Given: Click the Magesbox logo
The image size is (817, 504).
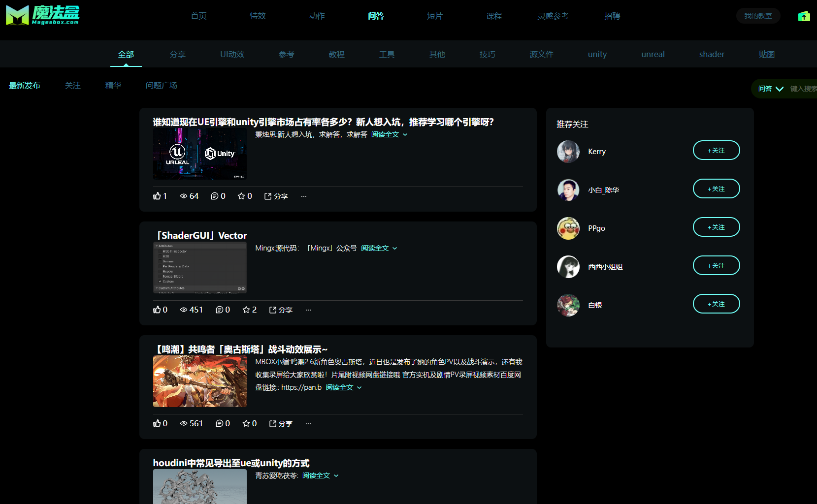Looking at the screenshot, I should point(42,15).
